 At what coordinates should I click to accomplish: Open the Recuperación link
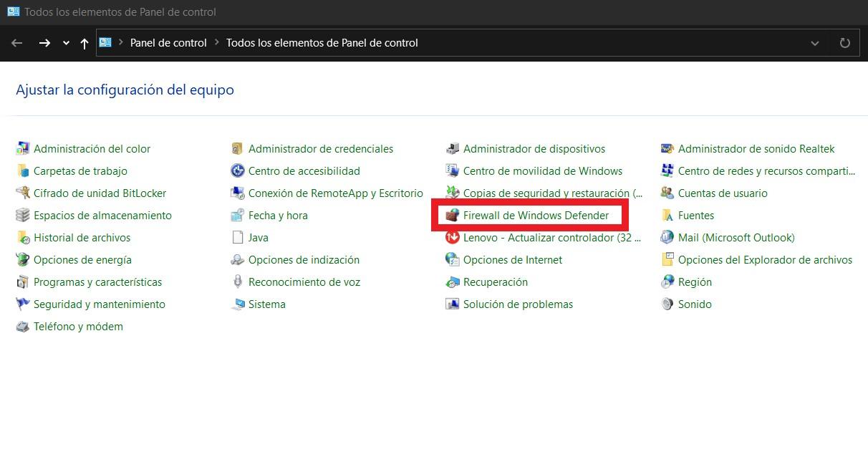(x=496, y=282)
